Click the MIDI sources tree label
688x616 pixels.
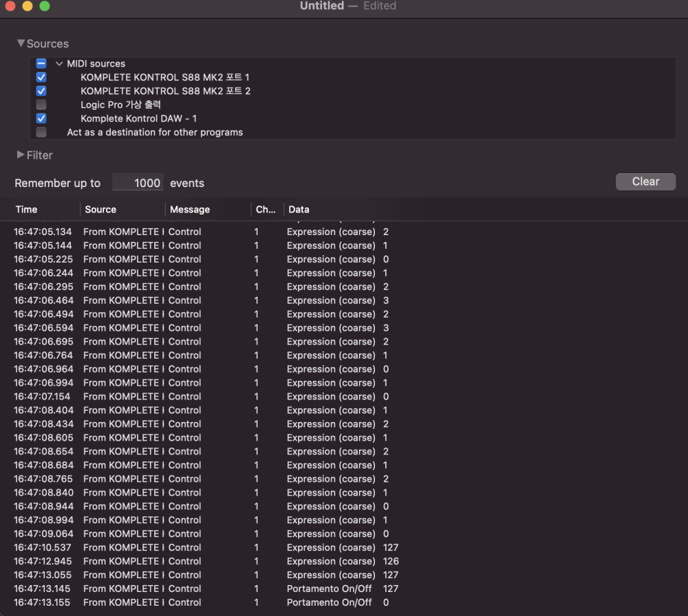(x=96, y=63)
